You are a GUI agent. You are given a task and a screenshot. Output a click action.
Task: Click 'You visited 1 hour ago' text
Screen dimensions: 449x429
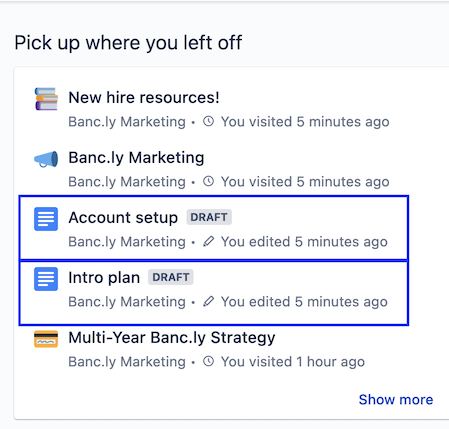(x=293, y=362)
